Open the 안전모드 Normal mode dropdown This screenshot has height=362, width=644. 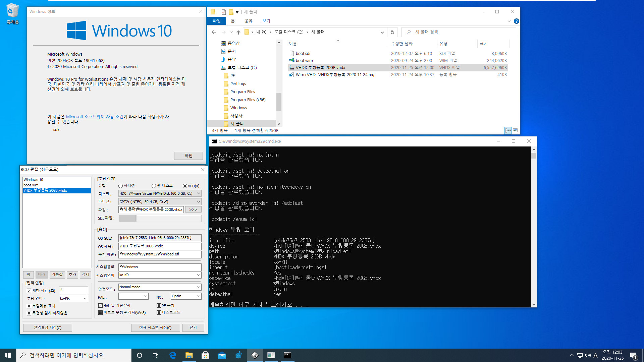(x=160, y=287)
